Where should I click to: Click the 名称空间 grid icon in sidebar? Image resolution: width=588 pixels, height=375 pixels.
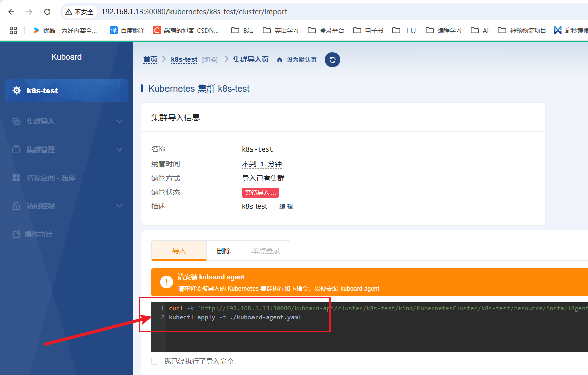(16, 178)
